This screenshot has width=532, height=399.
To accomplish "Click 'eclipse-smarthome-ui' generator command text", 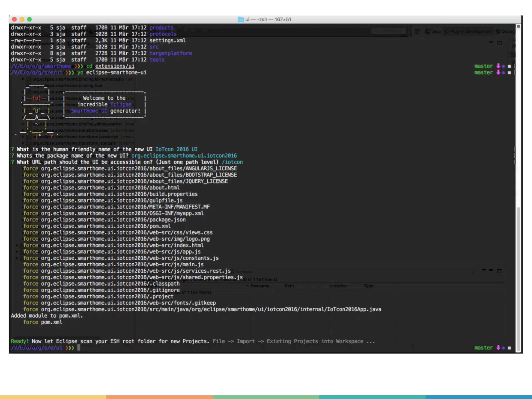I will [116, 72].
